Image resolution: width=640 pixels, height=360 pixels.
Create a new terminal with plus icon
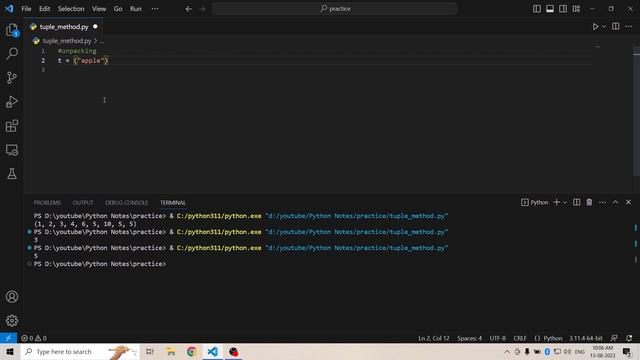click(556, 202)
